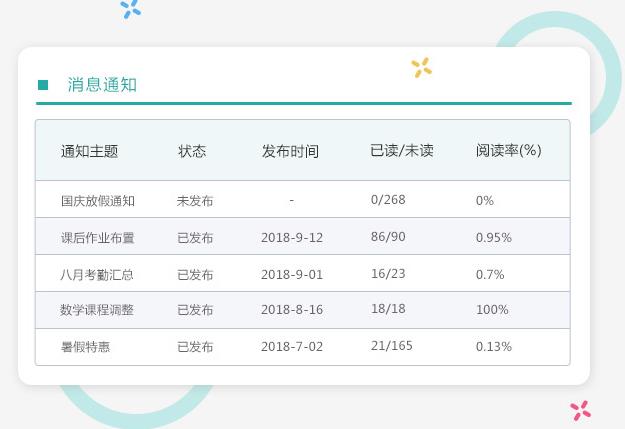Viewport: 625px width, 429px height.
Task: Open the 课后作业布置 notice row
Action: click(x=303, y=236)
